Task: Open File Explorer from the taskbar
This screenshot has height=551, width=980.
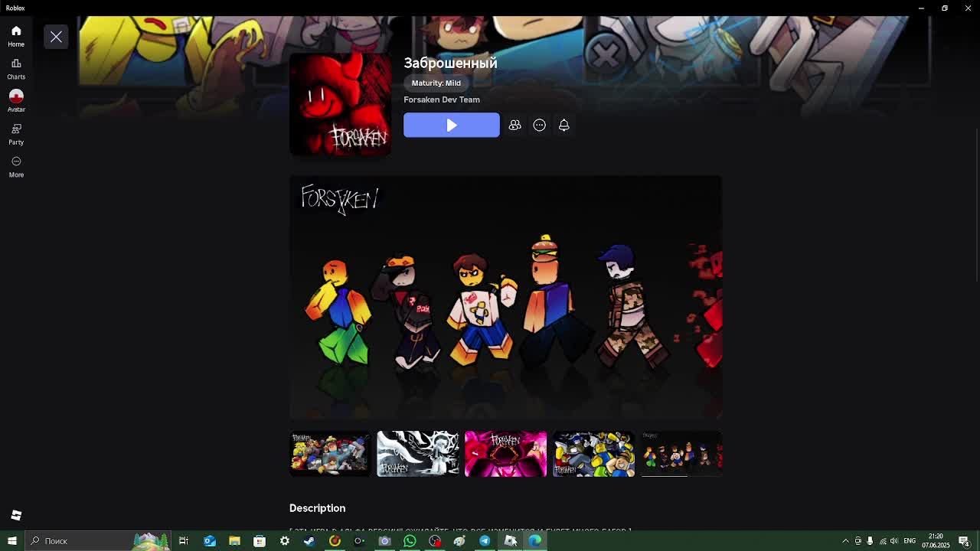Action: pos(234,541)
